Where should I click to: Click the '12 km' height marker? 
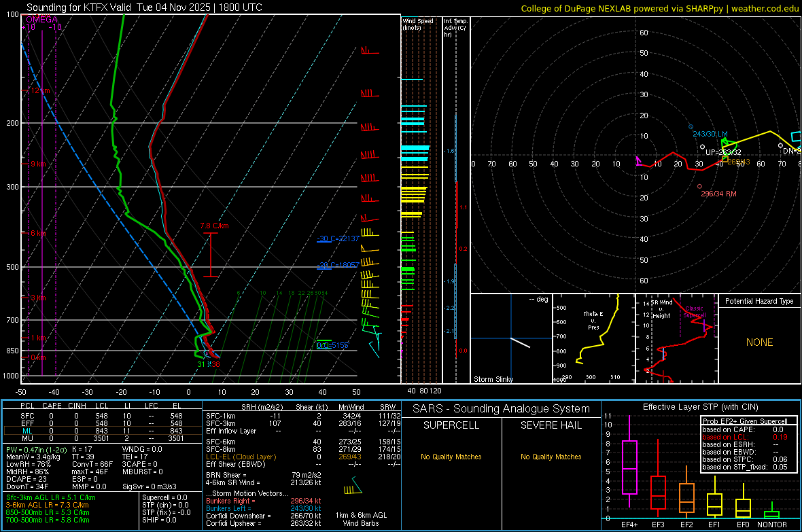pyautogui.click(x=40, y=90)
